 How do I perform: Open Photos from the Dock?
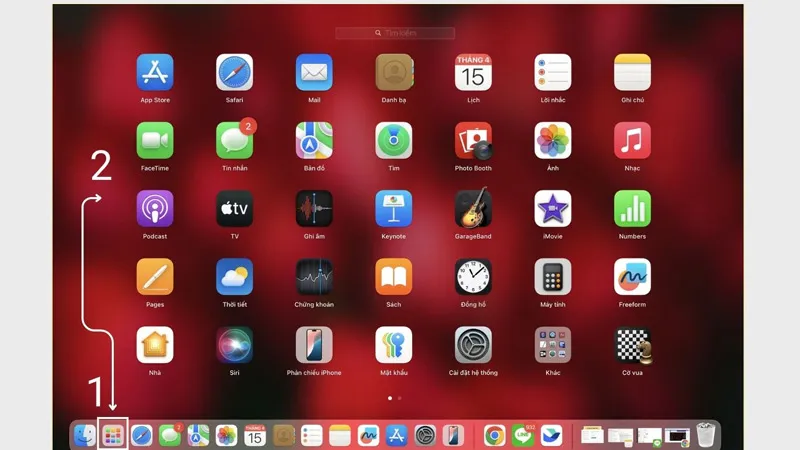(x=226, y=436)
